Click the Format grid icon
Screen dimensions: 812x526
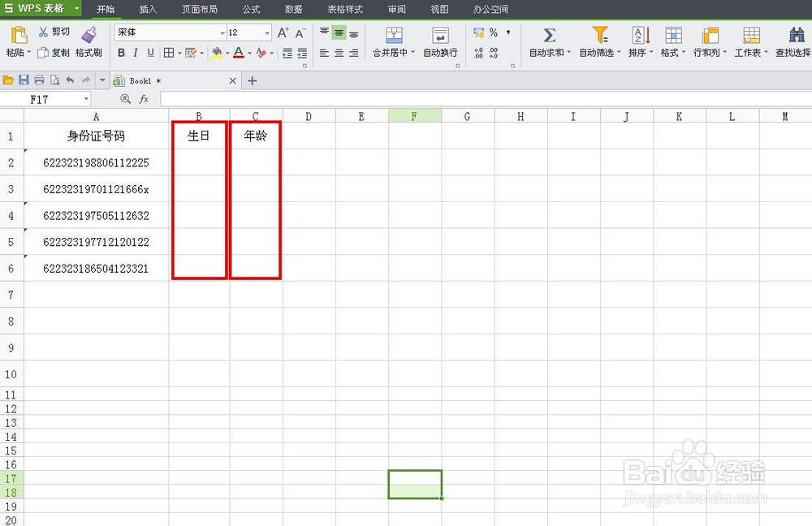pos(673,35)
